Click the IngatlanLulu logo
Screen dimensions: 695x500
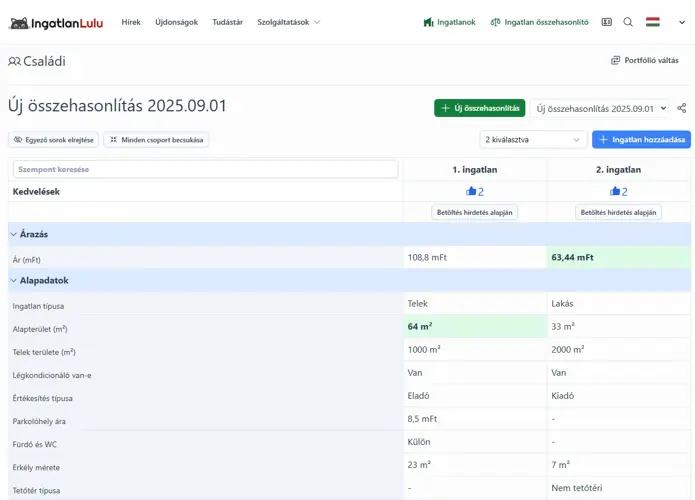click(x=55, y=22)
